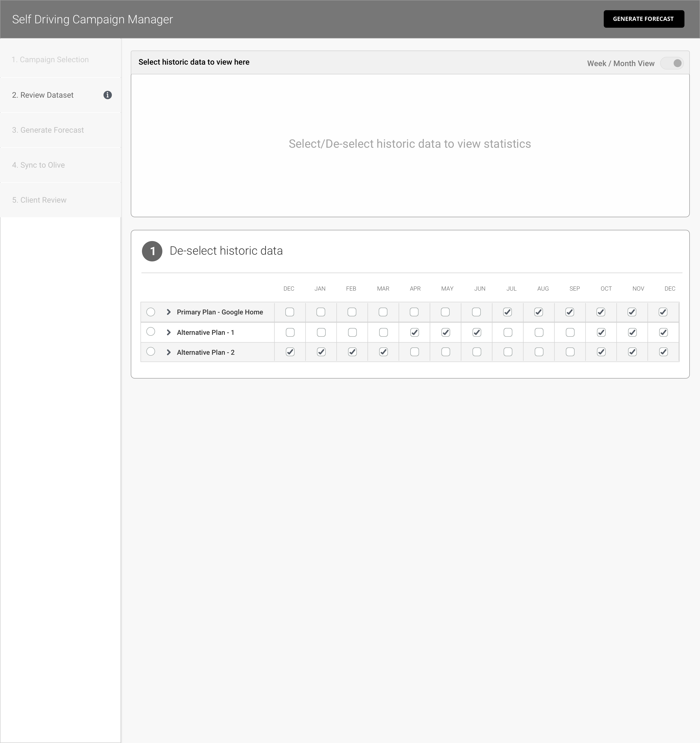Uncheck APR box for Alternative Plan - 1
700x743 pixels.
coord(414,332)
